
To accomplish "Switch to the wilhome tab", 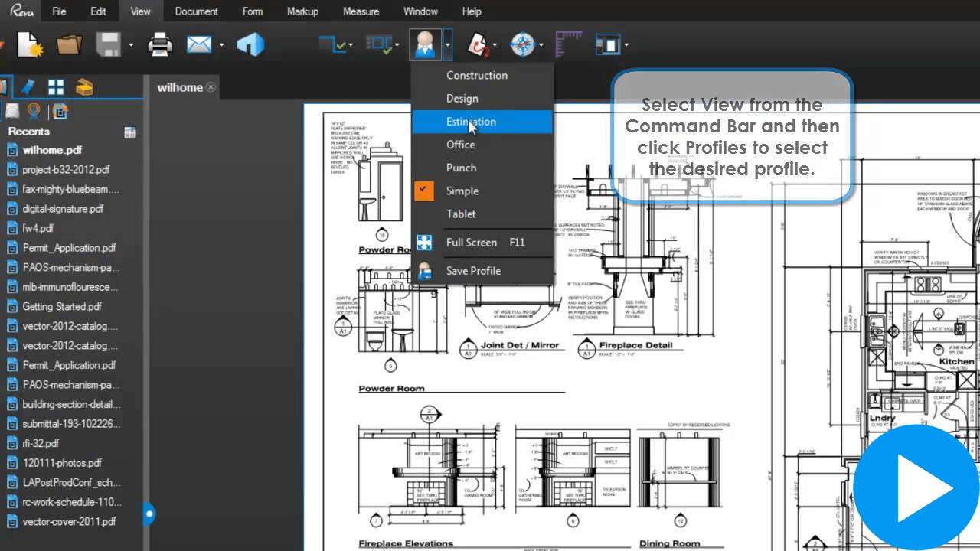I will pyautogui.click(x=181, y=87).
